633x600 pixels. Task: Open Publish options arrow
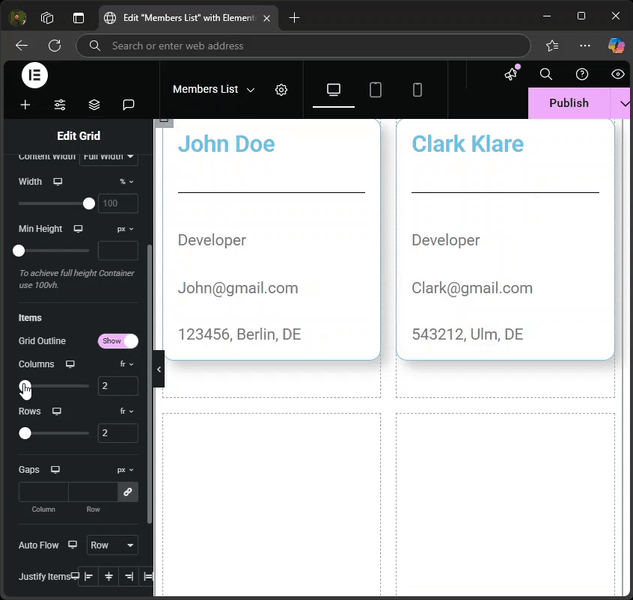pos(624,103)
